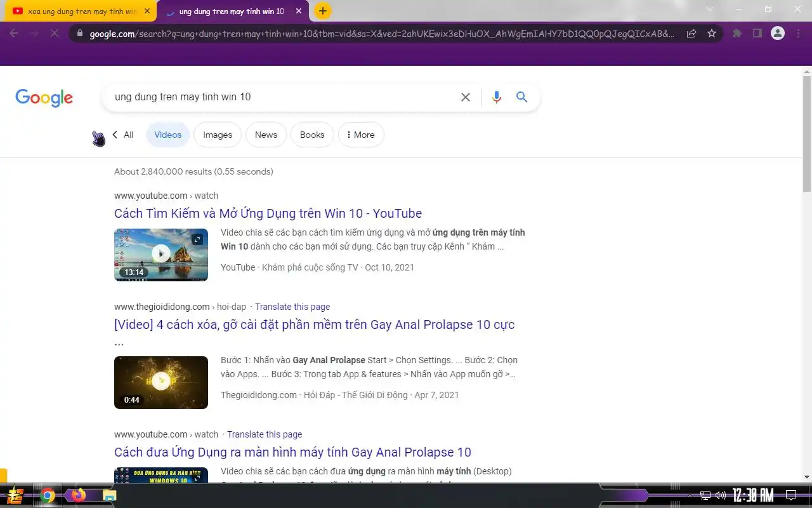View site info via the lock icon
The image size is (812, 508).
coord(79,34)
